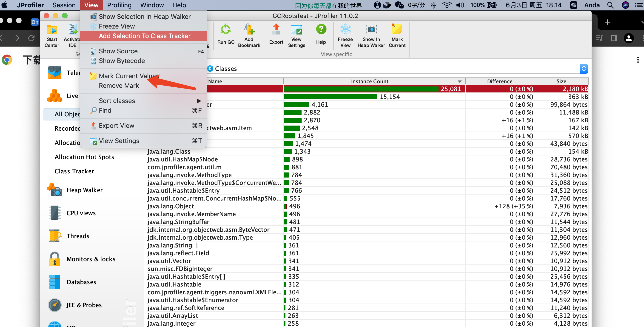Open the Help menu in menu bar

coord(179,5)
